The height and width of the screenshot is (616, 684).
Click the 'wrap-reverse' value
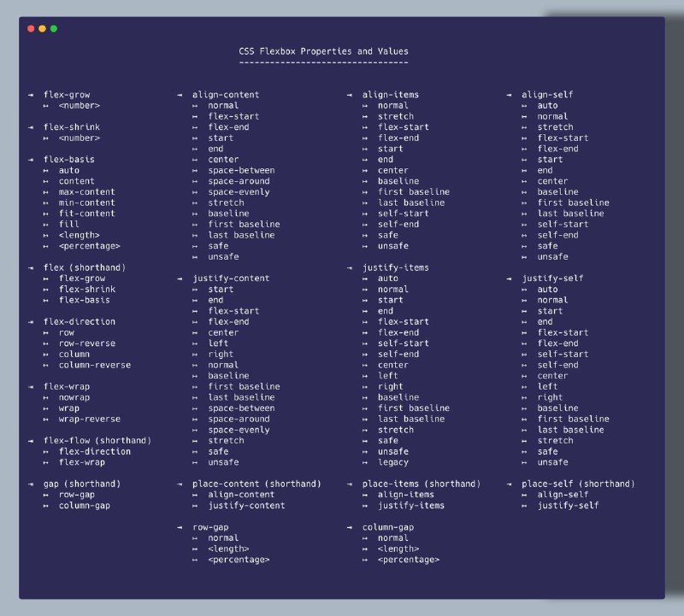tap(90, 419)
